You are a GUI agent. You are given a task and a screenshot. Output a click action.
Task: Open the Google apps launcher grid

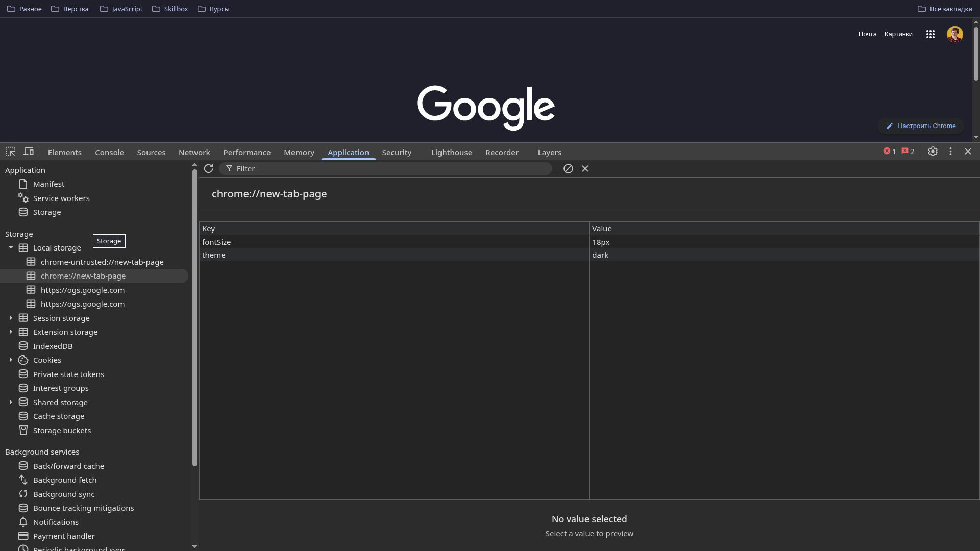click(x=930, y=34)
